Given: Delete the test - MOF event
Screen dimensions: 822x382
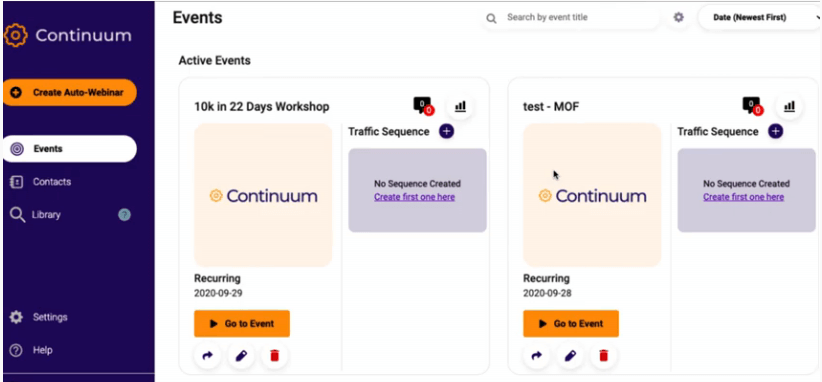Looking at the screenshot, I should tap(603, 356).
